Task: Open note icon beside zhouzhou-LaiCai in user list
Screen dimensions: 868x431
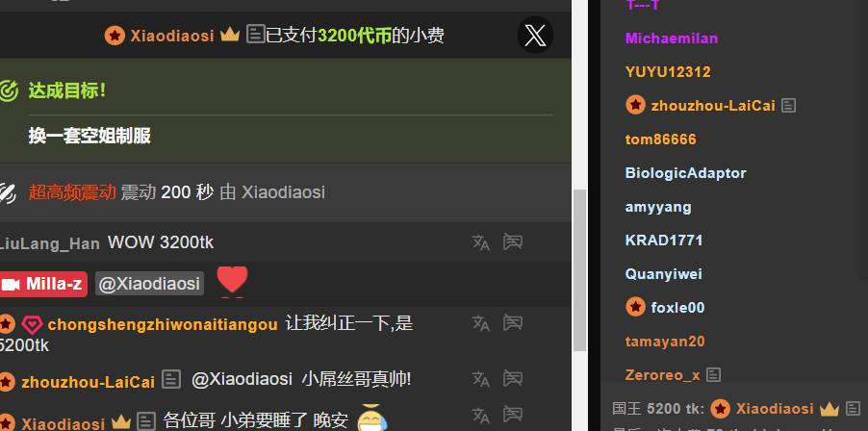Action: pos(788,105)
